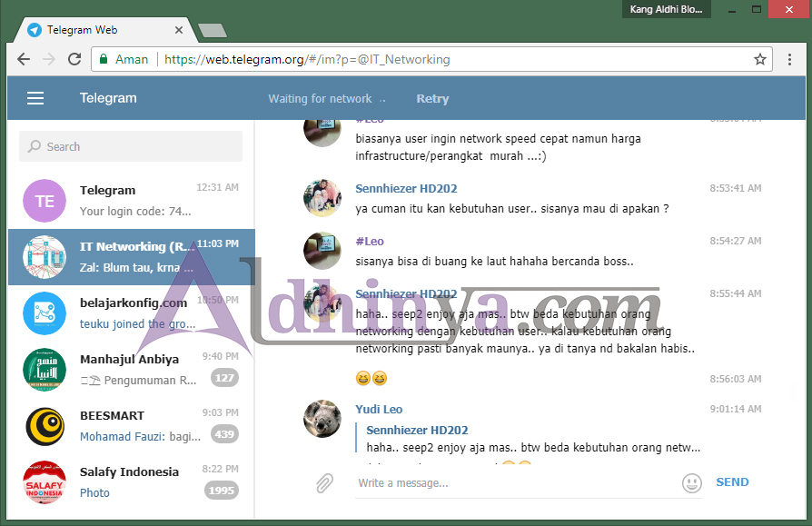Image resolution: width=812 pixels, height=526 pixels.
Task: Click sender name Sennhiezer HD202 at 8:55:44
Action: pyautogui.click(x=406, y=294)
